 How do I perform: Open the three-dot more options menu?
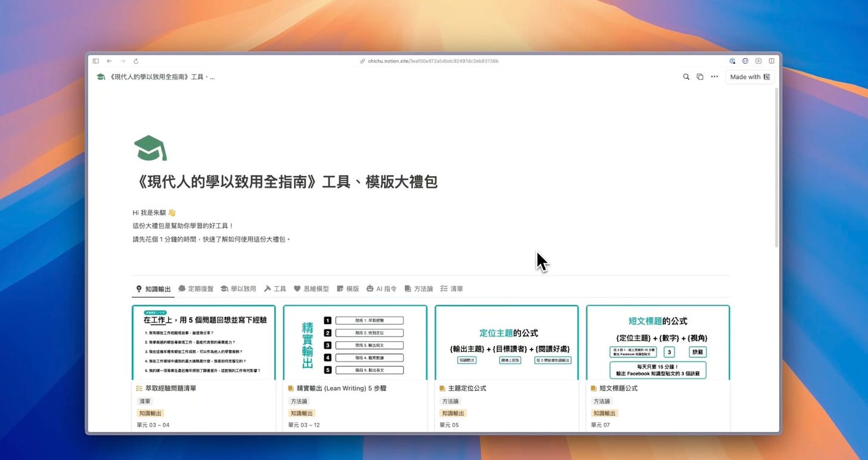(714, 77)
